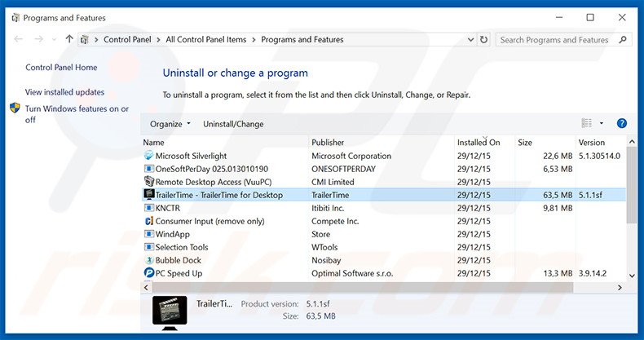Go forward with the forward arrow
This screenshot has height=340, width=644.
click(38, 39)
